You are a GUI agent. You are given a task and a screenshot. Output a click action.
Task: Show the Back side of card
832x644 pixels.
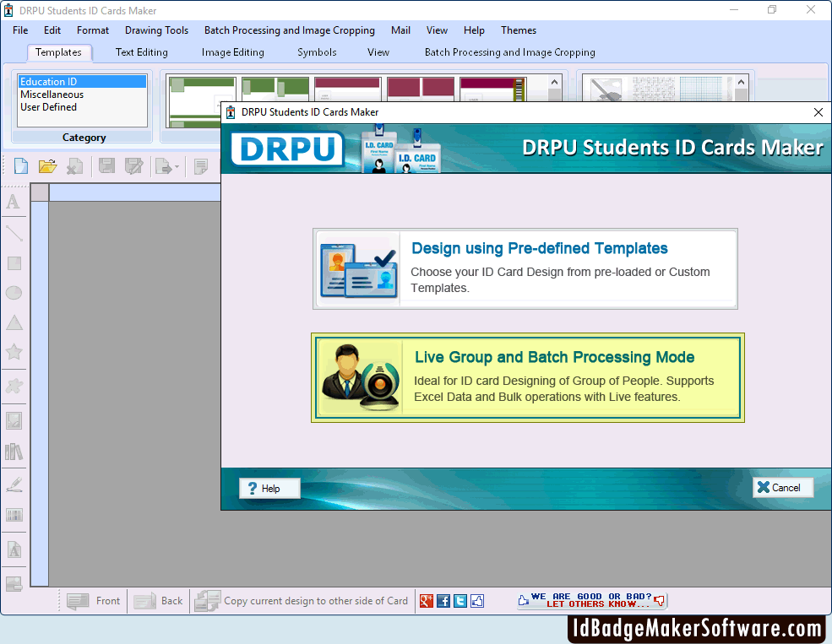(x=158, y=601)
